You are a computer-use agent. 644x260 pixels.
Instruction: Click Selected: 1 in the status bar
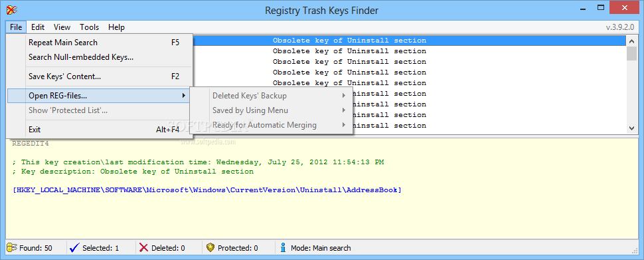coord(101,248)
